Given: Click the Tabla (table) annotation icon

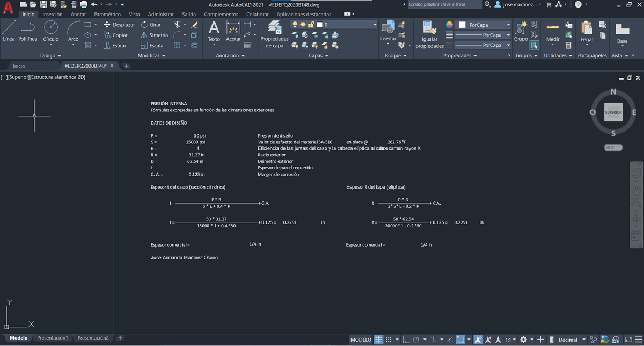Looking at the screenshot, I should click(x=247, y=46).
